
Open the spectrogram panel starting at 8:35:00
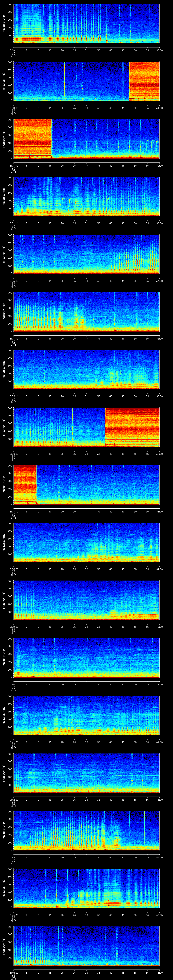click(86, 369)
